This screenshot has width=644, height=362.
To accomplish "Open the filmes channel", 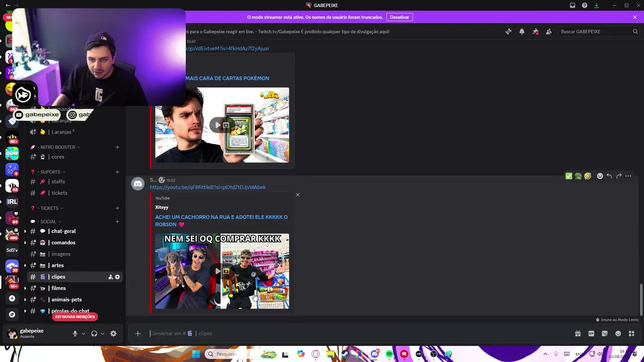I will click(74, 288).
